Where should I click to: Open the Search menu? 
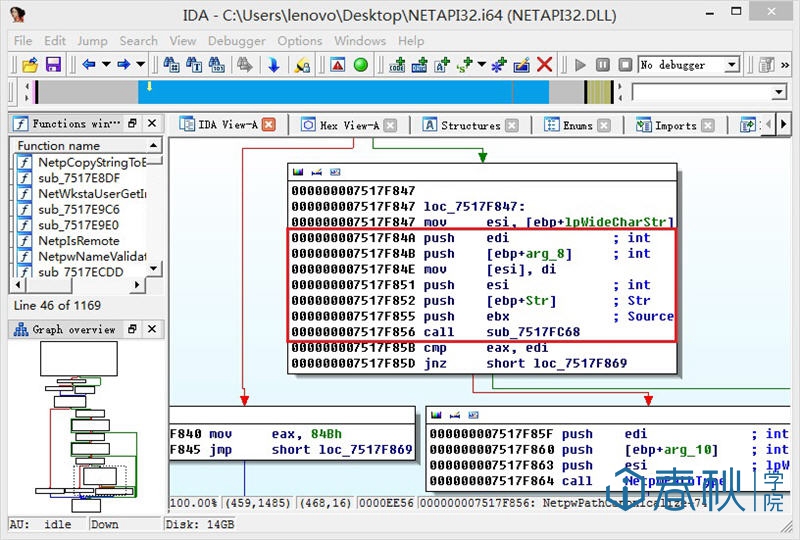138,41
